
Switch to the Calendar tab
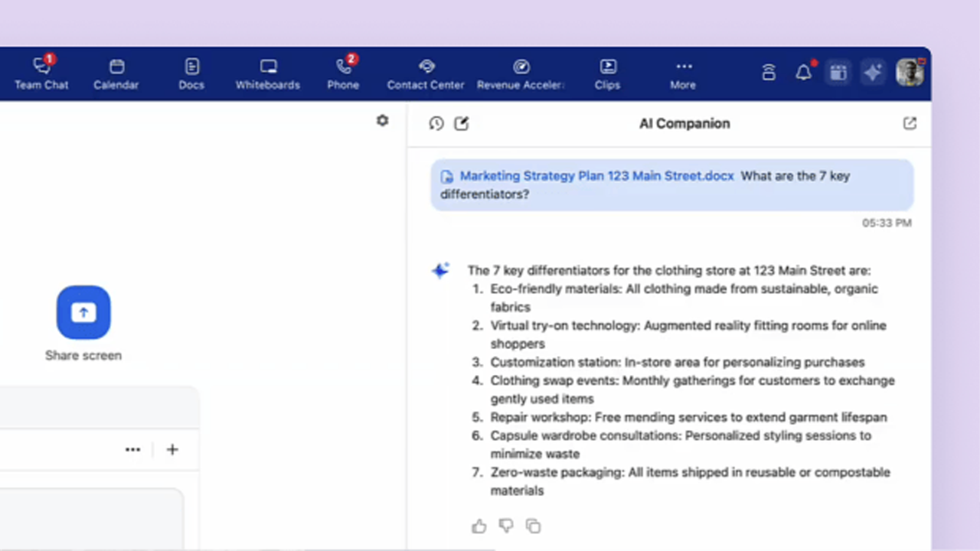pyautogui.click(x=116, y=73)
